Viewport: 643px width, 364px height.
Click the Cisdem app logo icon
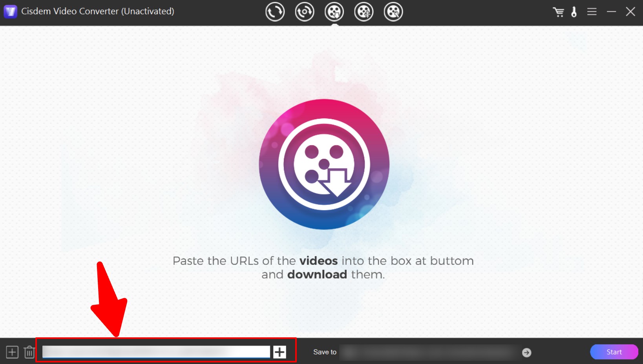coord(10,11)
